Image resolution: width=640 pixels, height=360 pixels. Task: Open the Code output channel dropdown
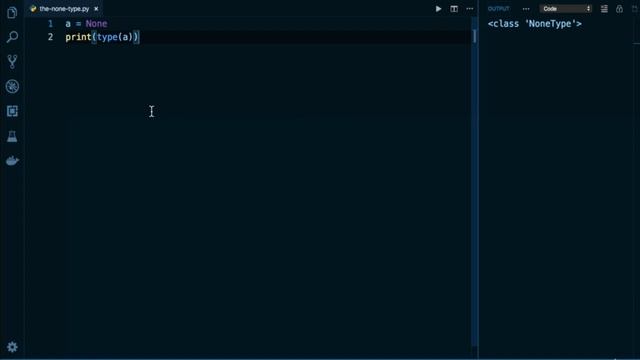[x=566, y=9]
